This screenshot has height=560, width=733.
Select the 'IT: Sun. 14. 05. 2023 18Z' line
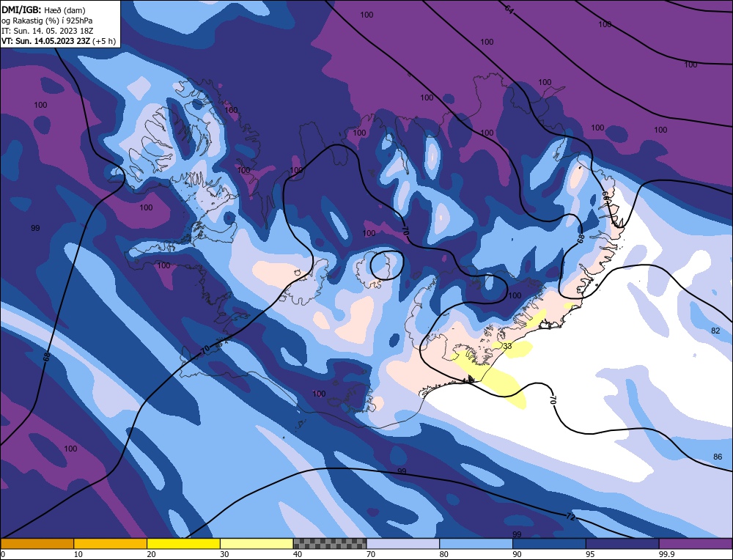(47, 30)
